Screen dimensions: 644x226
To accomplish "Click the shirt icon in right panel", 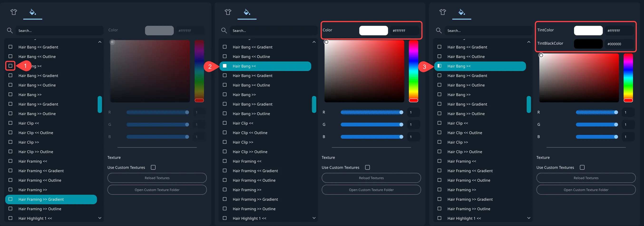I will (443, 12).
